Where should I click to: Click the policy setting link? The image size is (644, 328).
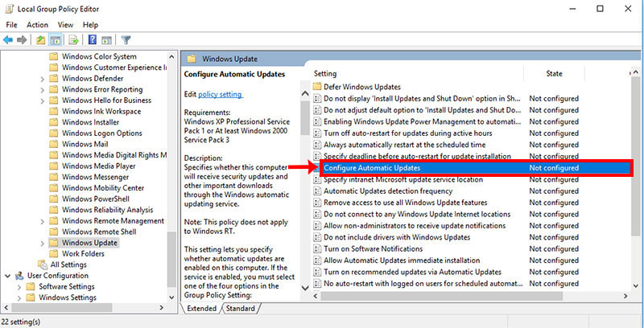(x=220, y=94)
